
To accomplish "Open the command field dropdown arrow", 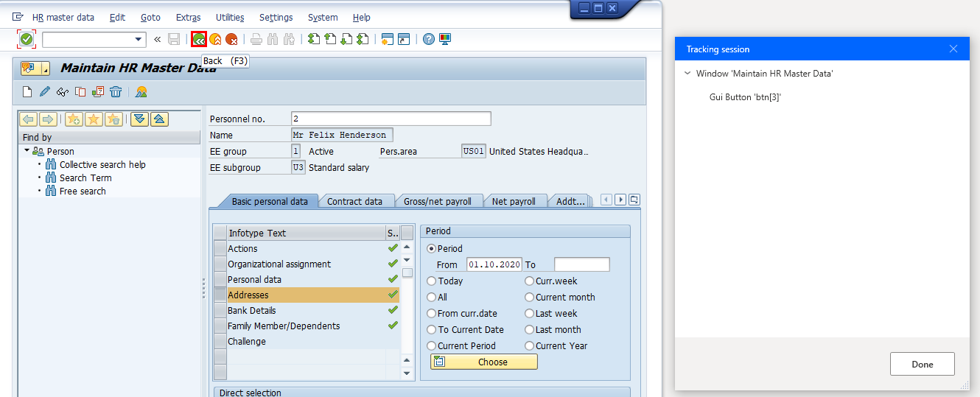I will (x=139, y=39).
